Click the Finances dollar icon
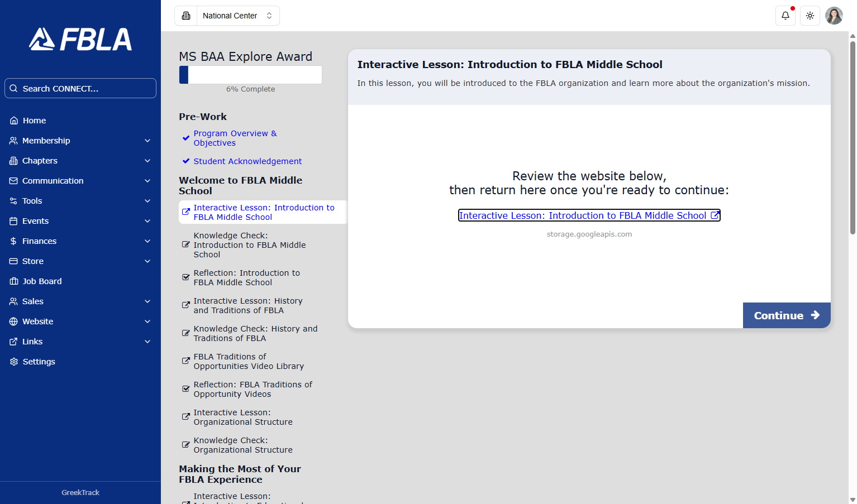Viewport: 857px width, 504px height. [x=13, y=241]
